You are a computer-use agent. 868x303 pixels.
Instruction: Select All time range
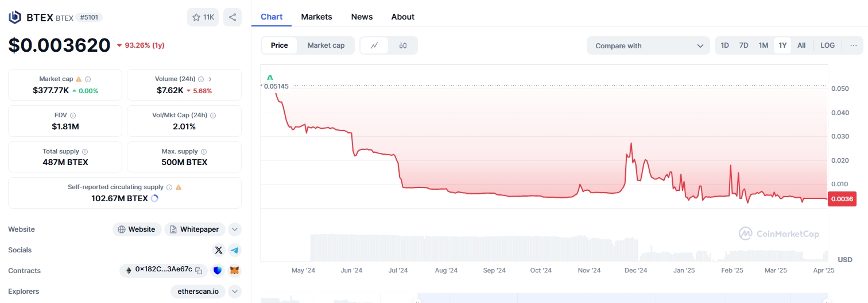coord(801,45)
